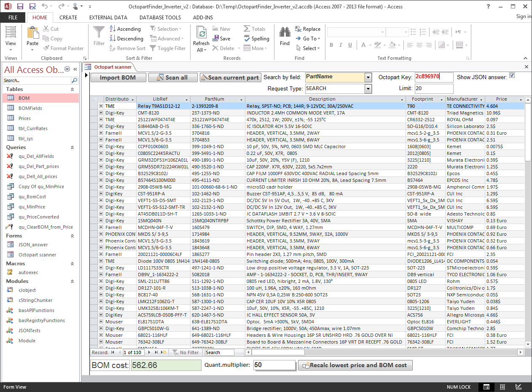
Task: Click the Limit input field
Action: (x=434, y=88)
